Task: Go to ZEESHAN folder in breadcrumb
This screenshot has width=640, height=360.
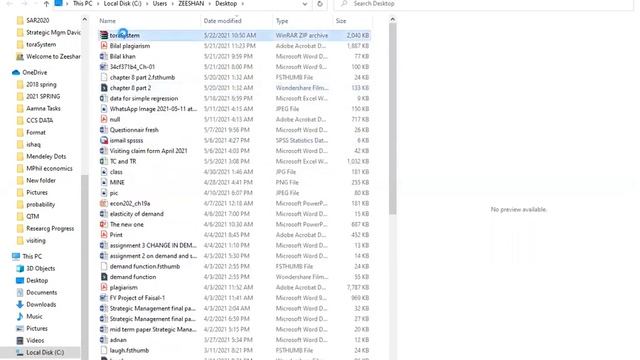Action: pos(191,4)
